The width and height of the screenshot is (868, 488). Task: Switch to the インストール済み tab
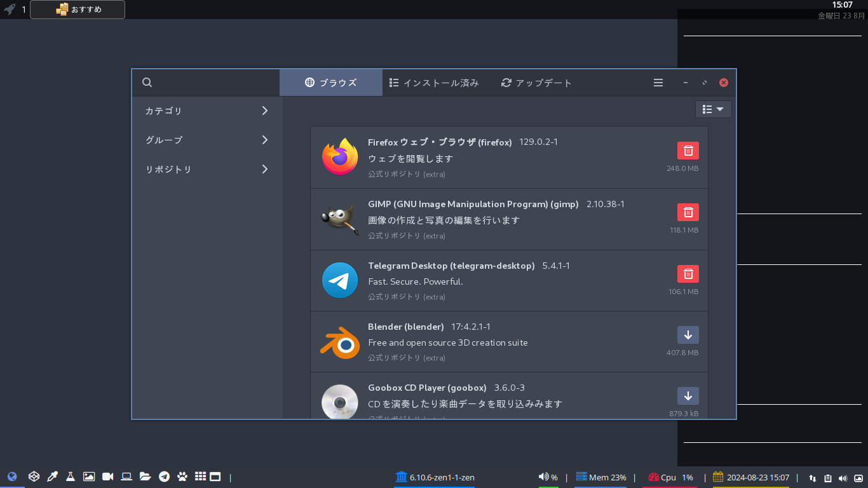coord(434,83)
